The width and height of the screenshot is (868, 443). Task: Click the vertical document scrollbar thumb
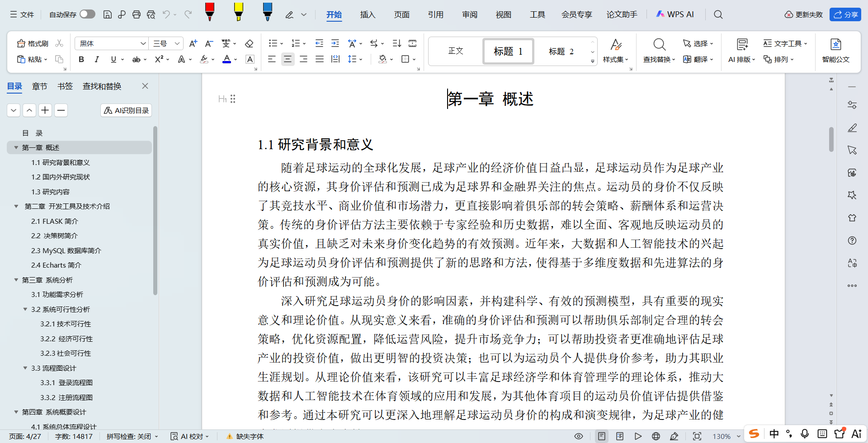point(831,139)
